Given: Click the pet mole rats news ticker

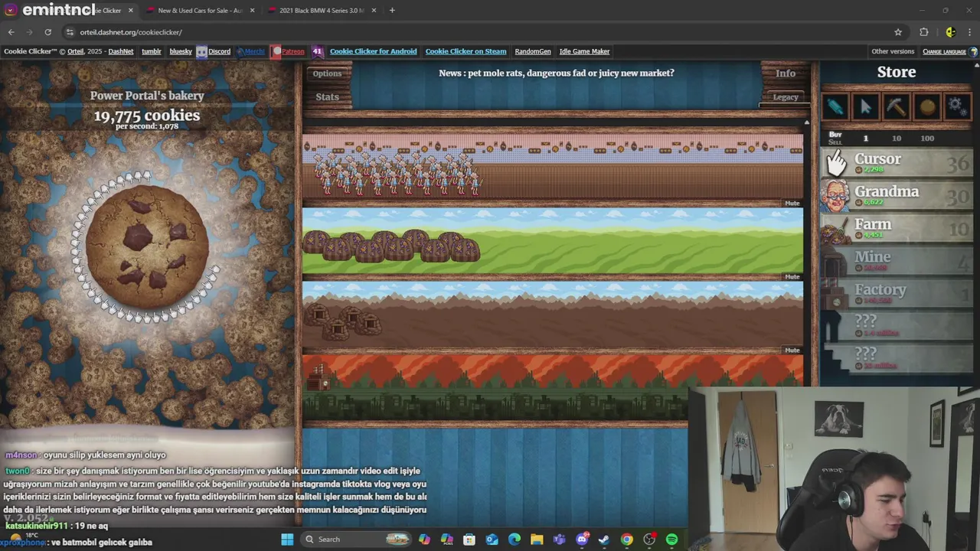Looking at the screenshot, I should [x=557, y=73].
